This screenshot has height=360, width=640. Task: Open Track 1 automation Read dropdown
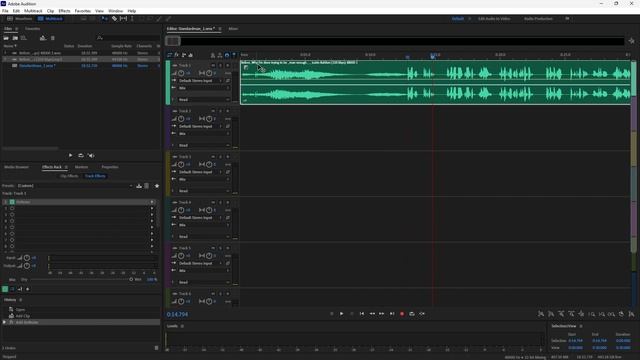tap(204, 100)
